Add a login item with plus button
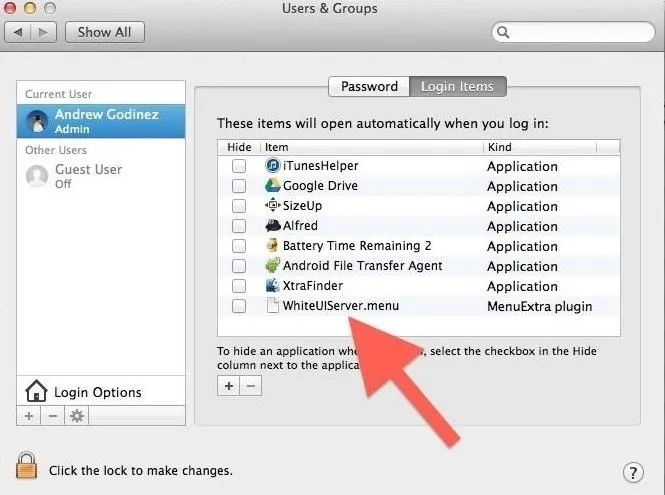The height and width of the screenshot is (495, 665). pyautogui.click(x=229, y=386)
